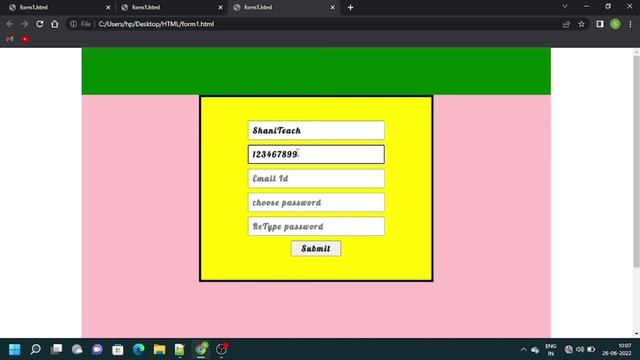Click the ReType password field
The image size is (640, 360).
[316, 227]
